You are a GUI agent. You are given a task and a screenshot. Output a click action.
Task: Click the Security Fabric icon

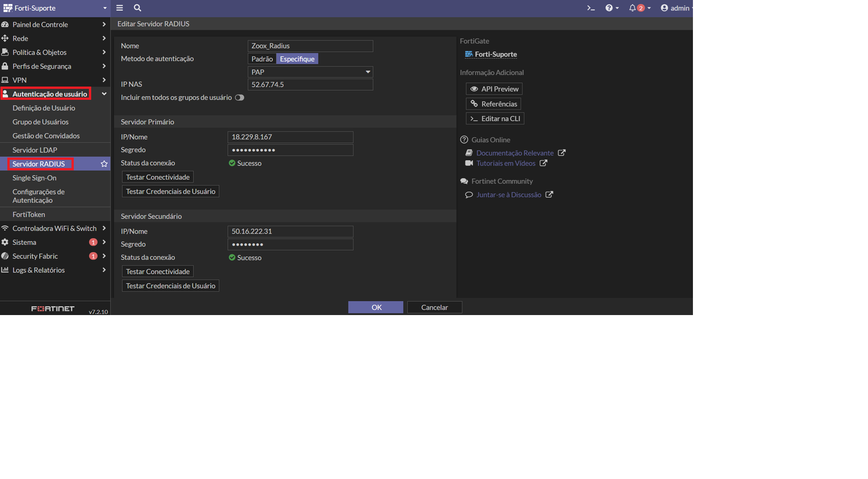[5, 256]
